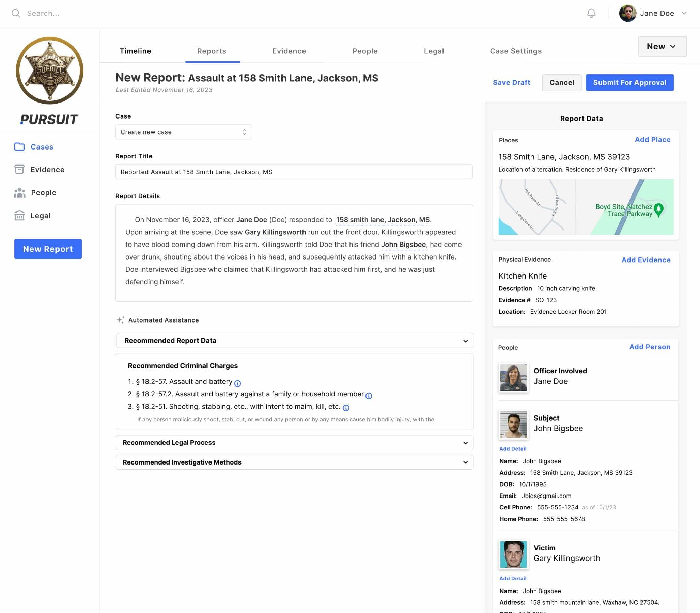Click info icon beside household member charge
The image size is (700, 613).
point(369,396)
